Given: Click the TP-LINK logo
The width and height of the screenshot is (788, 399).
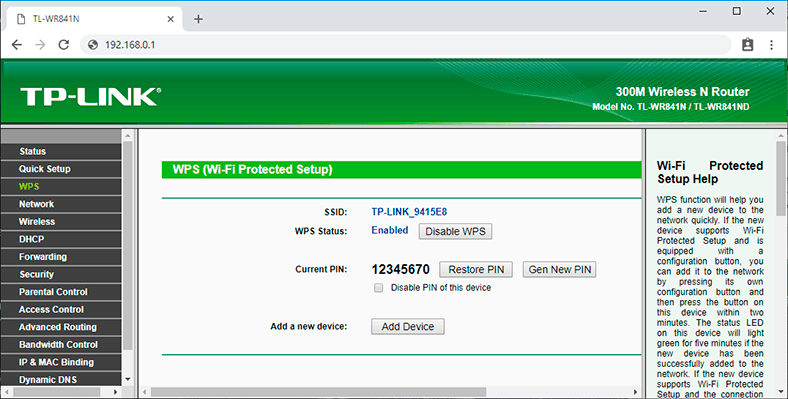Looking at the screenshot, I should click(x=90, y=96).
